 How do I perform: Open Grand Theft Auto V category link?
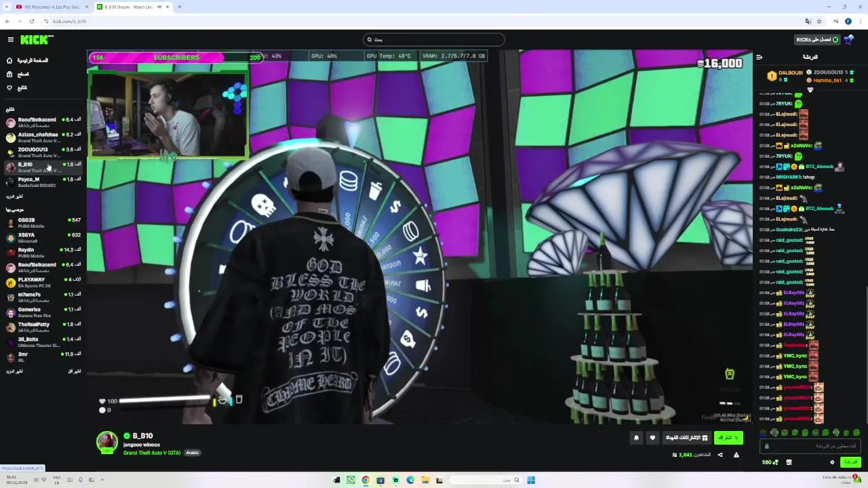(152, 453)
